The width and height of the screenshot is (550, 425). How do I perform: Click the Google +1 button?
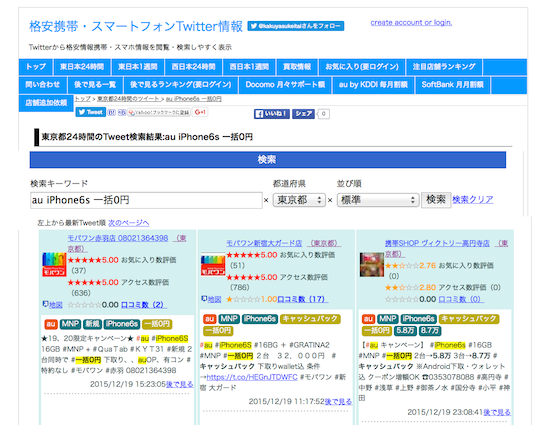[200, 112]
